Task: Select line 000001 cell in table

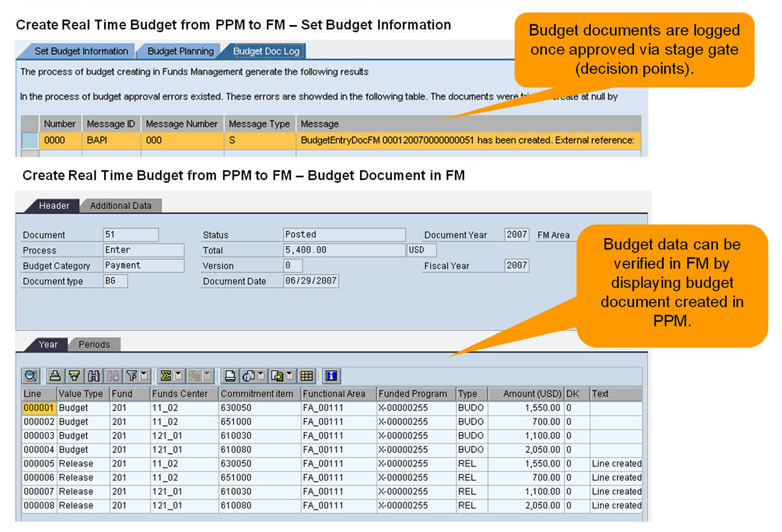Action: (39, 408)
